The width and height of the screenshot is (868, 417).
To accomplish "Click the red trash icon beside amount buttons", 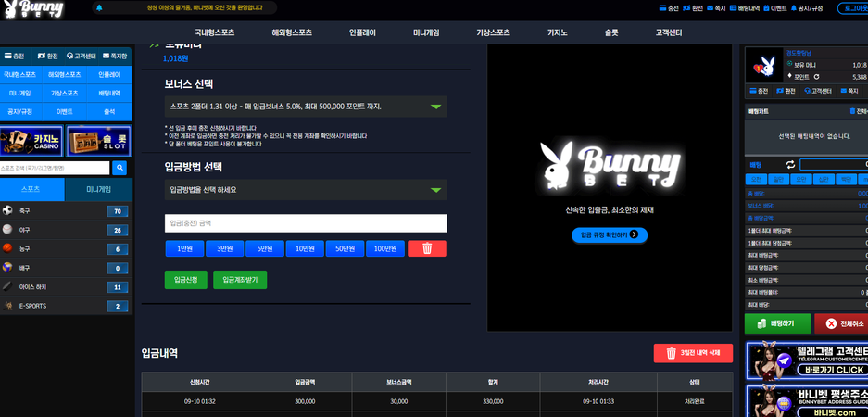I will point(426,248).
